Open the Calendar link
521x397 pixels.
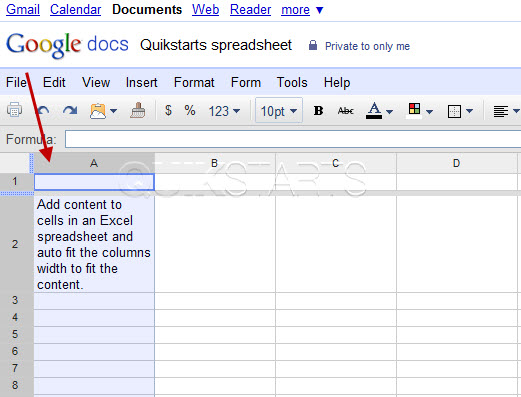[75, 9]
